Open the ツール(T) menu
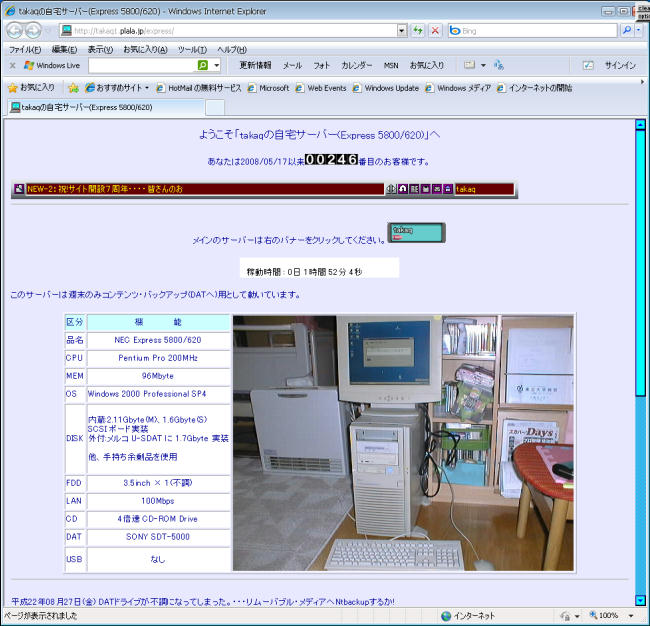Viewport: 650px width, 626px height. (x=192, y=49)
